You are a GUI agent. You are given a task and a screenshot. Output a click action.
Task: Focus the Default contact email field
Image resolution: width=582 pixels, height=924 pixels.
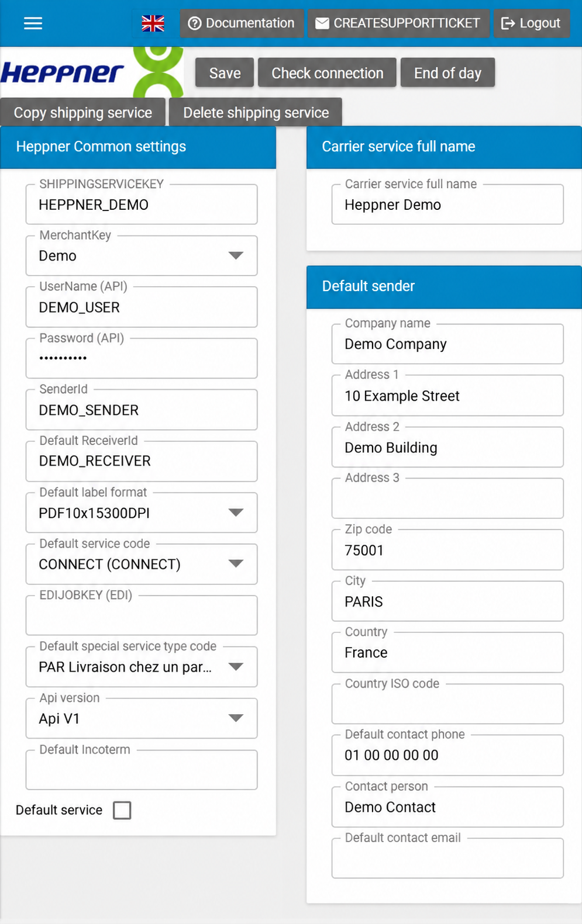(447, 859)
